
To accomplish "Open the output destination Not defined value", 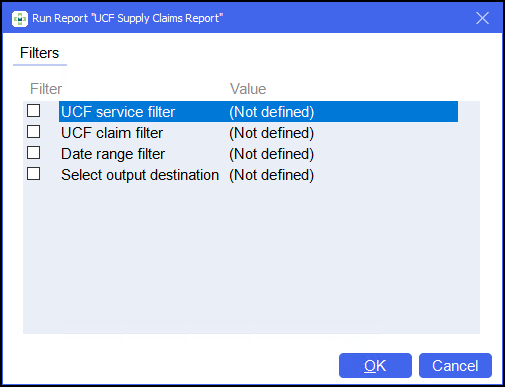I will pos(272,175).
